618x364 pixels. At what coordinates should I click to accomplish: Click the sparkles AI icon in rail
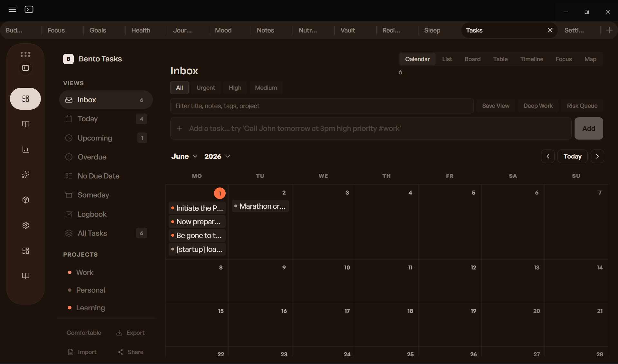(x=25, y=175)
